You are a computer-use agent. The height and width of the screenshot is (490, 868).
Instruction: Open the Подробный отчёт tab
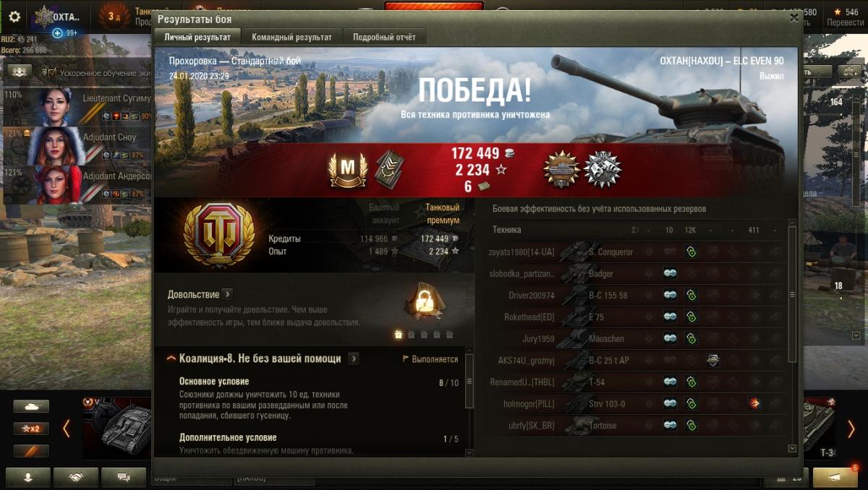point(385,37)
